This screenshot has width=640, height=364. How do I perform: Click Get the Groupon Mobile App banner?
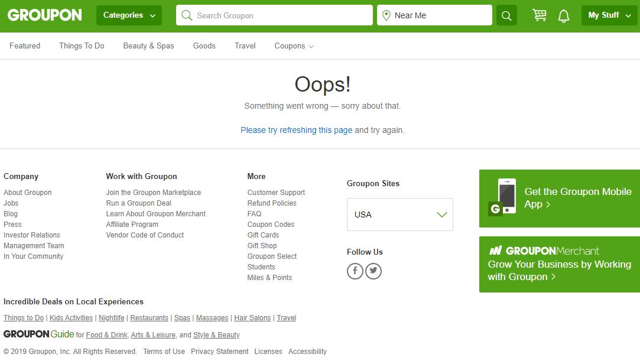coord(560,199)
